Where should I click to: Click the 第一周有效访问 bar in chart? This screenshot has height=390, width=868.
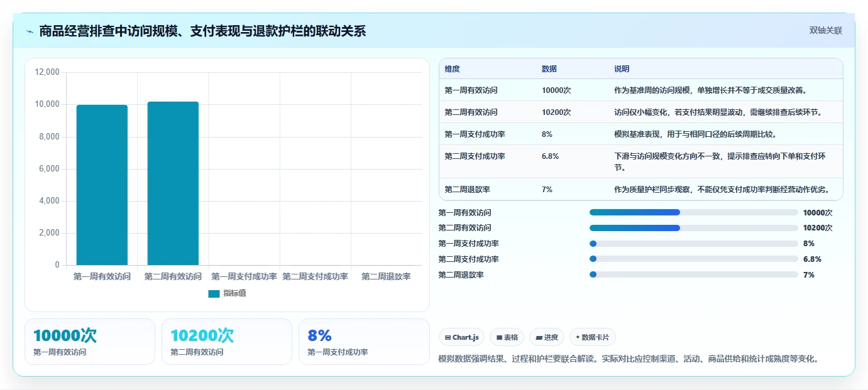click(102, 185)
